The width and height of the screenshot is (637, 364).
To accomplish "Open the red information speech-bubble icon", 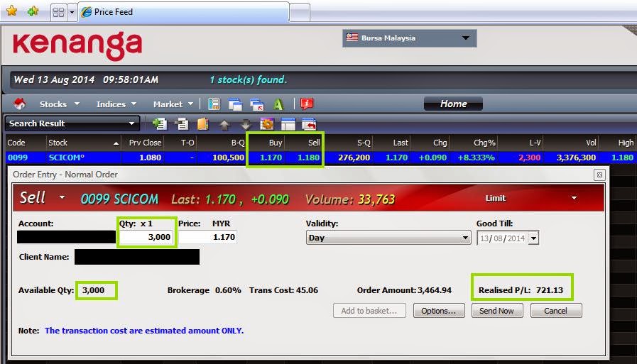I will (307, 104).
